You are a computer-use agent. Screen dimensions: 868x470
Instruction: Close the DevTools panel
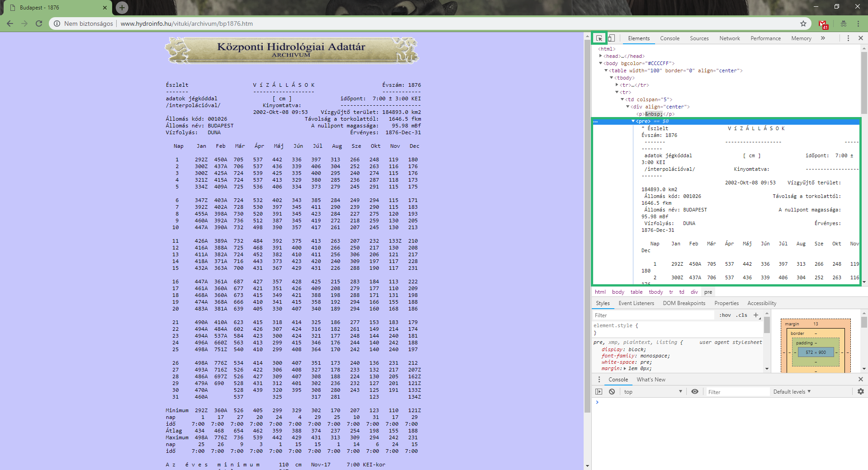[861, 38]
